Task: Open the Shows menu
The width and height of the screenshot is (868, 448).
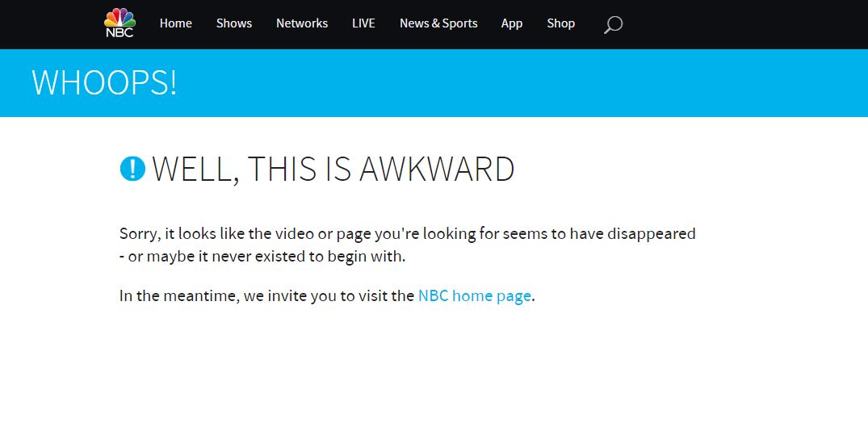Action: pos(234,23)
